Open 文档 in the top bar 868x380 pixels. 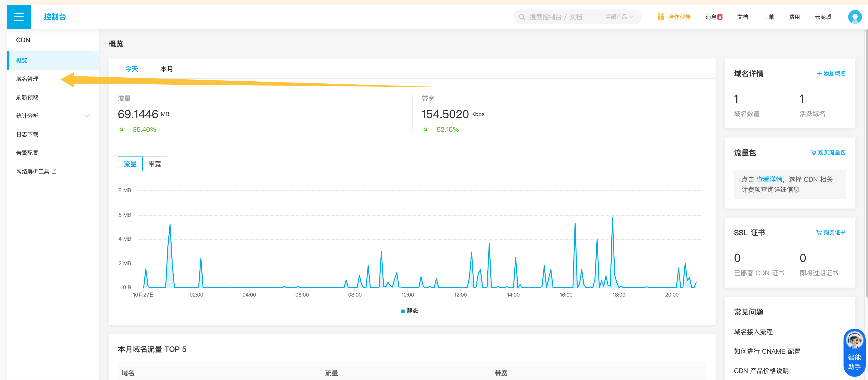743,17
